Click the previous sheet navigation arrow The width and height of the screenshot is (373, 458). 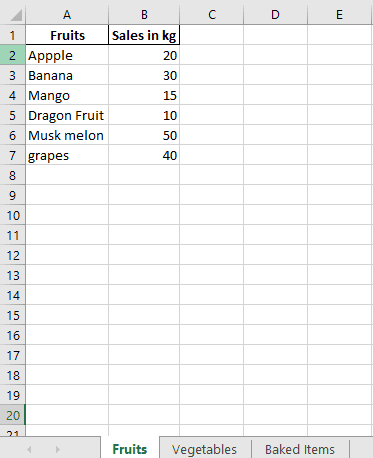point(29,449)
